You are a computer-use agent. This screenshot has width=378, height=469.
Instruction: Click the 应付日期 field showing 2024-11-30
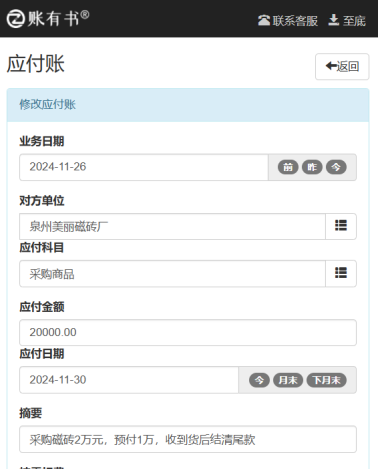(129, 380)
